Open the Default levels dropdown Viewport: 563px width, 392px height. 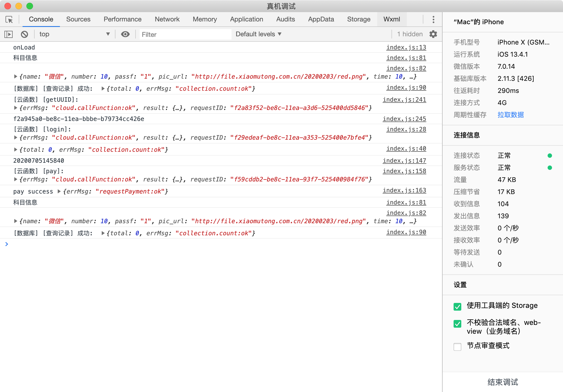258,34
